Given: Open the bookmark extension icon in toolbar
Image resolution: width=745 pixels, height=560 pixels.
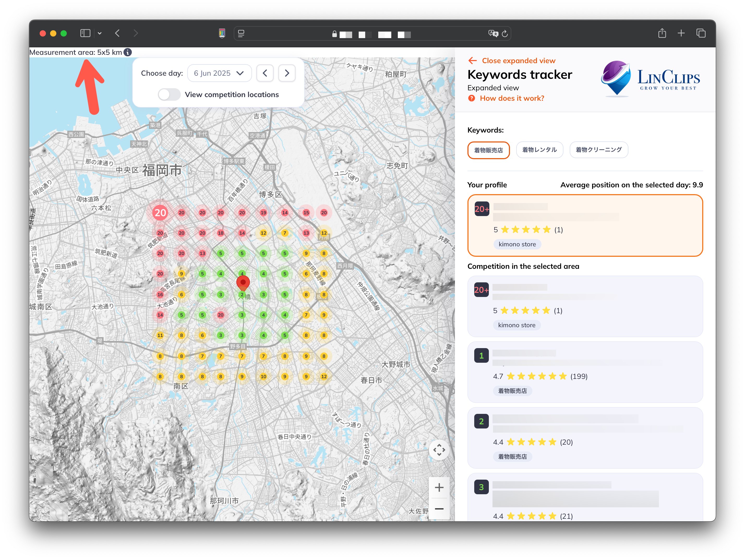Looking at the screenshot, I should pos(222,33).
